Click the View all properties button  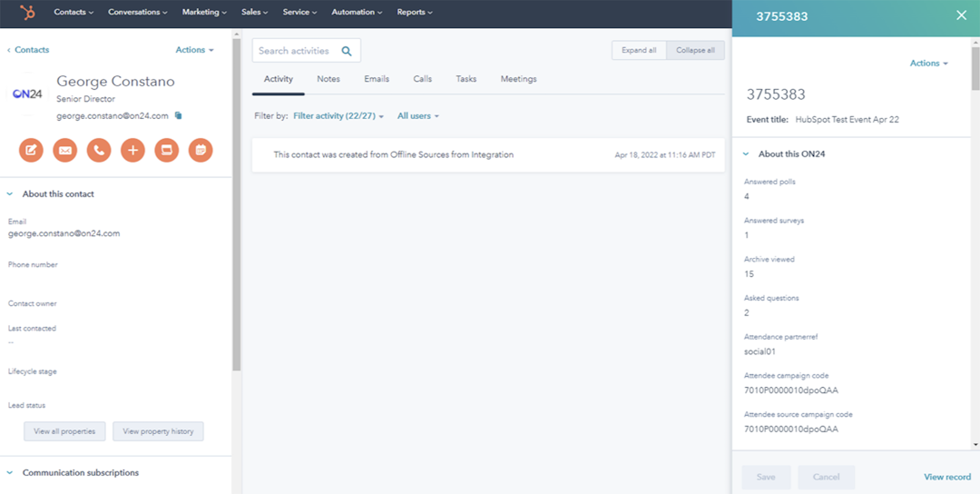point(64,431)
